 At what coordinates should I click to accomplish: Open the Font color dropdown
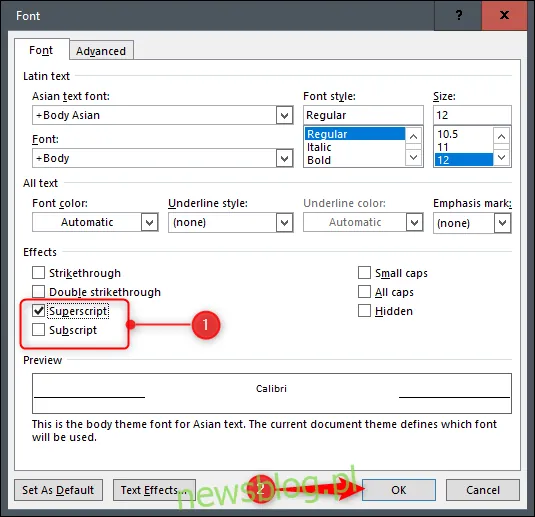point(149,222)
